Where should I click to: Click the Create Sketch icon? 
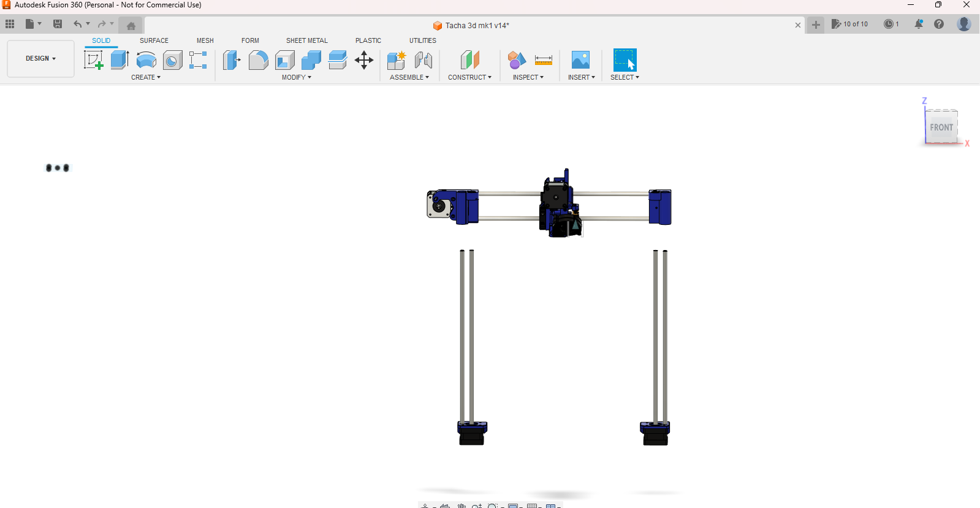click(x=93, y=60)
